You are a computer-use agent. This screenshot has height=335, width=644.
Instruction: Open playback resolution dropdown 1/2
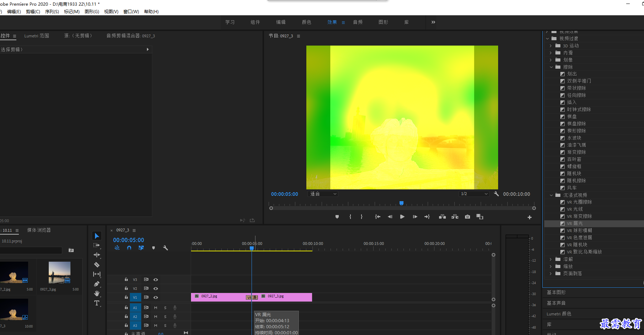tap(474, 194)
